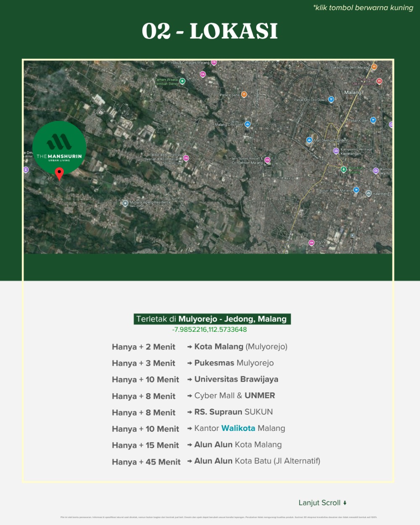Select the Malang City Point map marker
Viewport: 420px width, 525px height.
coord(247,124)
